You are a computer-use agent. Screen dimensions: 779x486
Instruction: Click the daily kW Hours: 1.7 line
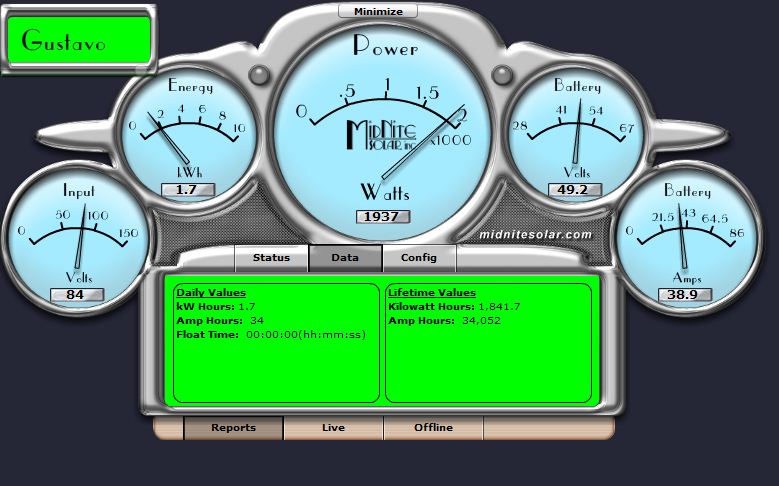click(x=216, y=307)
